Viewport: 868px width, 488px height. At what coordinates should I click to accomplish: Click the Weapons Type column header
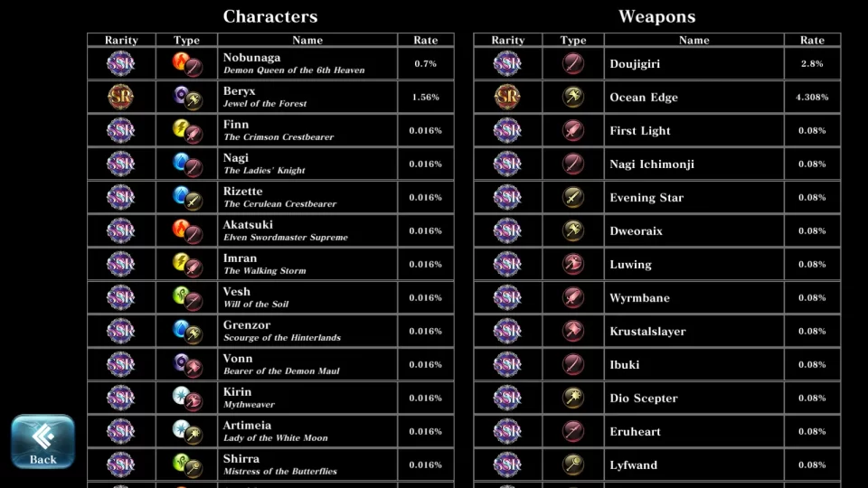click(573, 40)
